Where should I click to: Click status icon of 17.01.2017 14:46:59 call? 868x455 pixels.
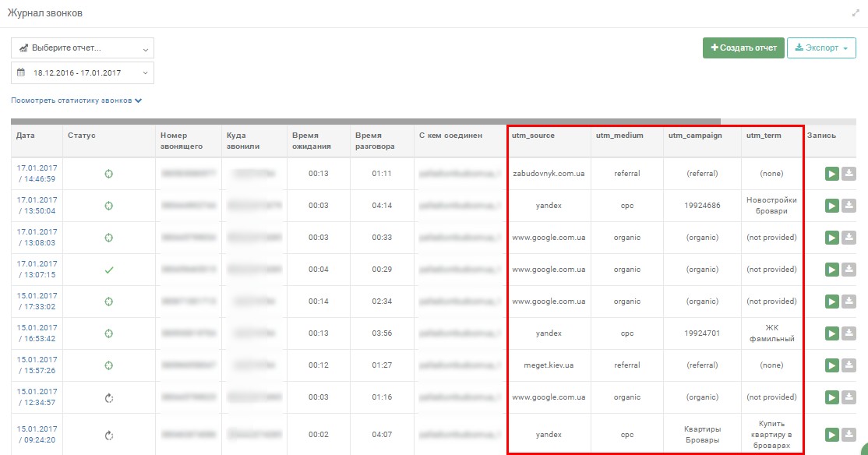pyautogui.click(x=109, y=174)
